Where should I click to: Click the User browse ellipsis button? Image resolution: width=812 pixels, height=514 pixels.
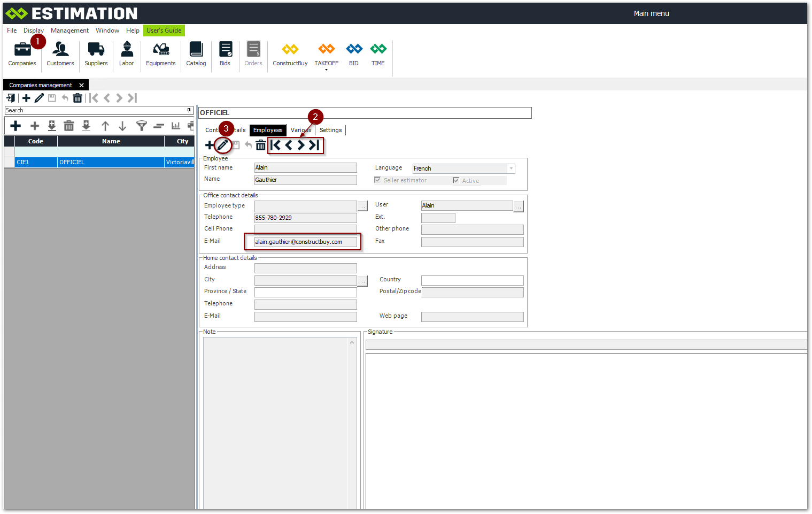pos(518,206)
